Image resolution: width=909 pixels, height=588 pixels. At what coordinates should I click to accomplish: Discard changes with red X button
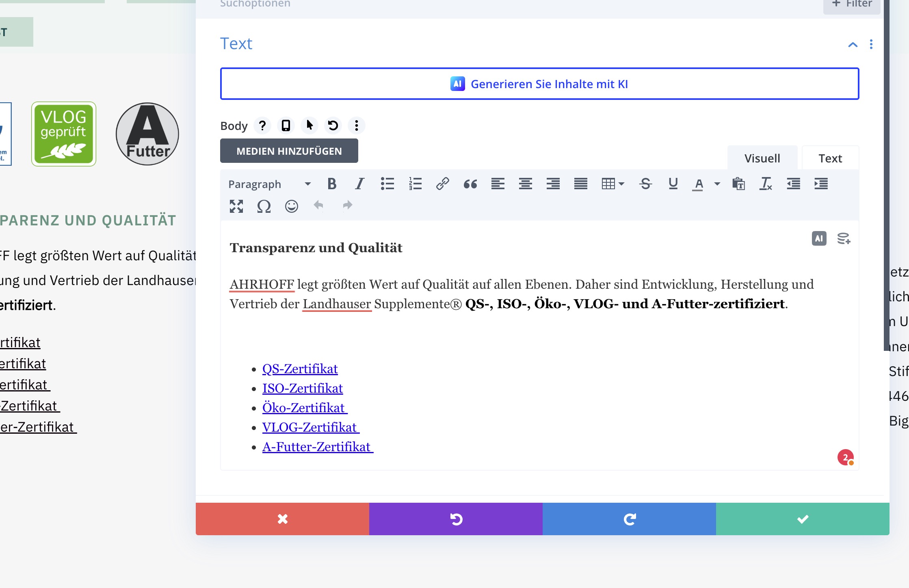click(x=282, y=519)
